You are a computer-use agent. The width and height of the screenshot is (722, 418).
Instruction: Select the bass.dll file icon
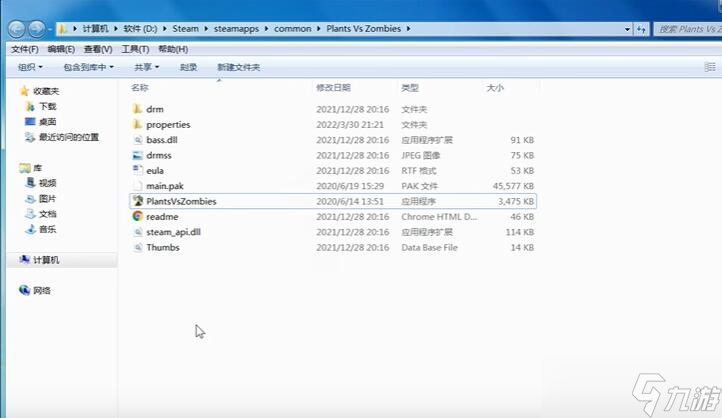[x=137, y=140]
